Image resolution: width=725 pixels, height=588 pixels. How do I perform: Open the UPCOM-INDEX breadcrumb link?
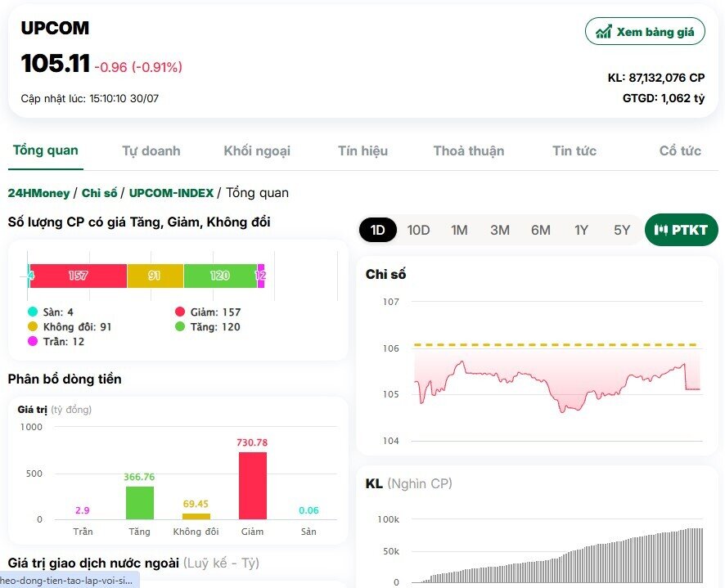point(171,193)
